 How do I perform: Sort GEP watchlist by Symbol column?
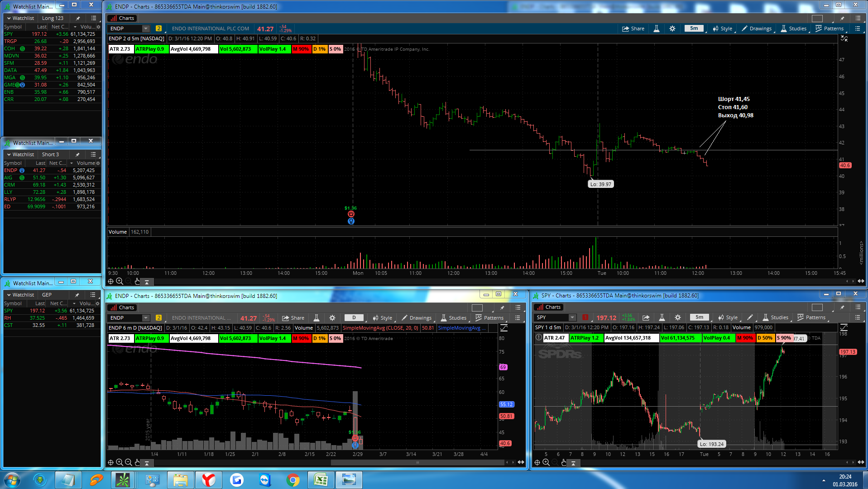pos(13,303)
